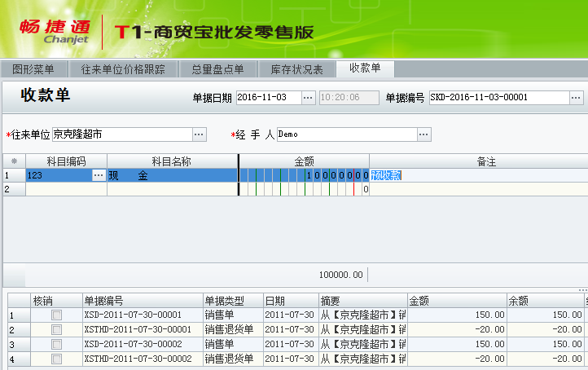Open the 往来单位价格跟踪 tab
The image size is (588, 370).
(123, 69)
